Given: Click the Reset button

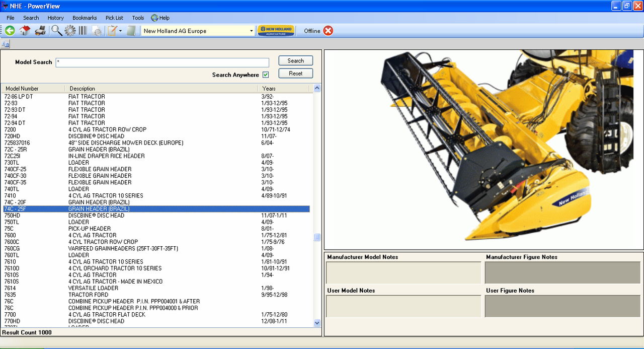Looking at the screenshot, I should (296, 74).
